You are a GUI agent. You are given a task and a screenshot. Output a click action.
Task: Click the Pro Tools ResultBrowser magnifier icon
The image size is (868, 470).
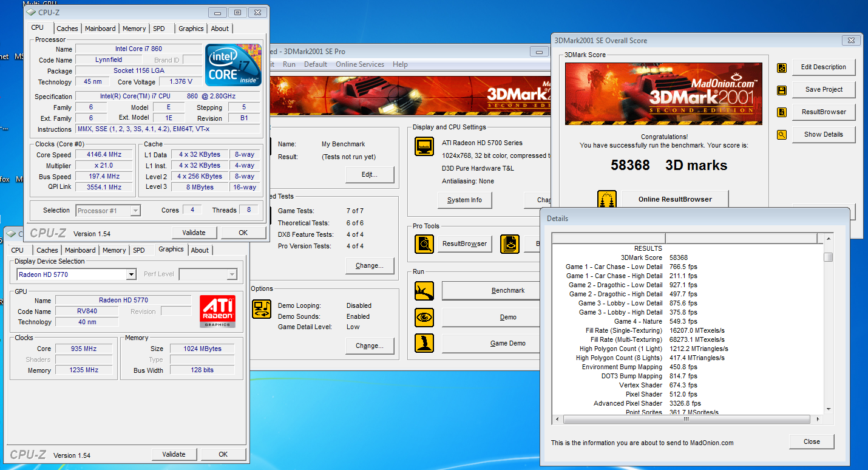(424, 244)
